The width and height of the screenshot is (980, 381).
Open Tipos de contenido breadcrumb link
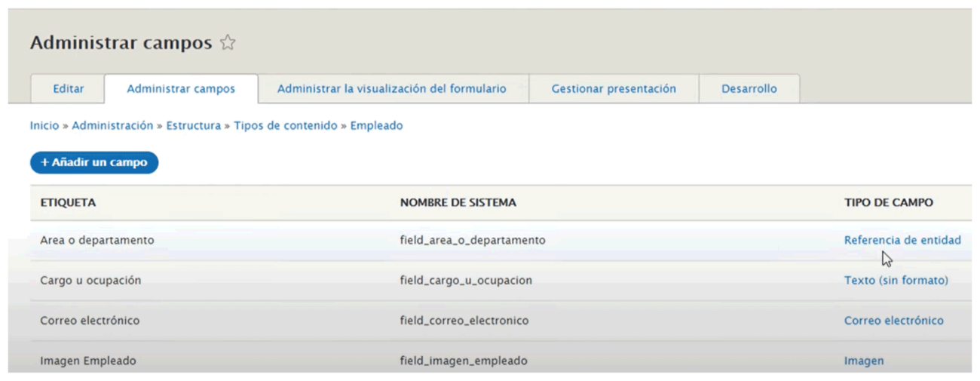286,126
